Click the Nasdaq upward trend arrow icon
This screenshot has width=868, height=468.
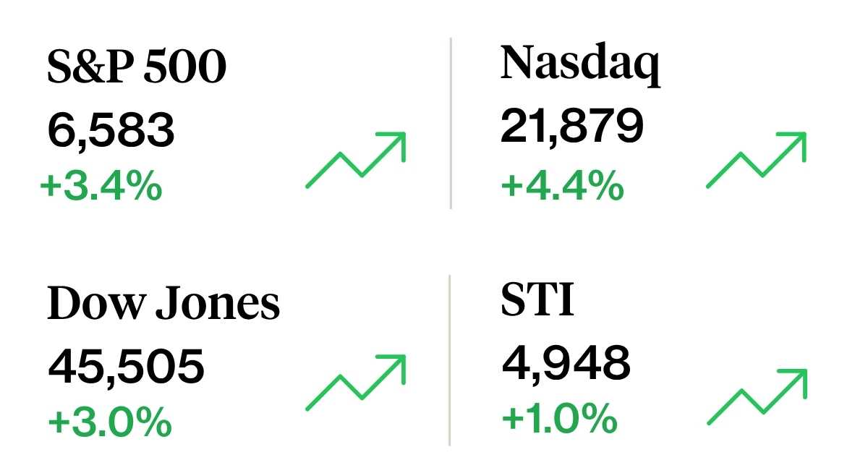[756, 160]
